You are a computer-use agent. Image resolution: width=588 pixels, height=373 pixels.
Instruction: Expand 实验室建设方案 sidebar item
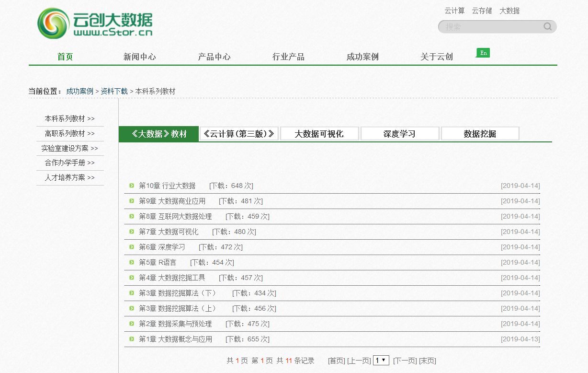[70, 148]
